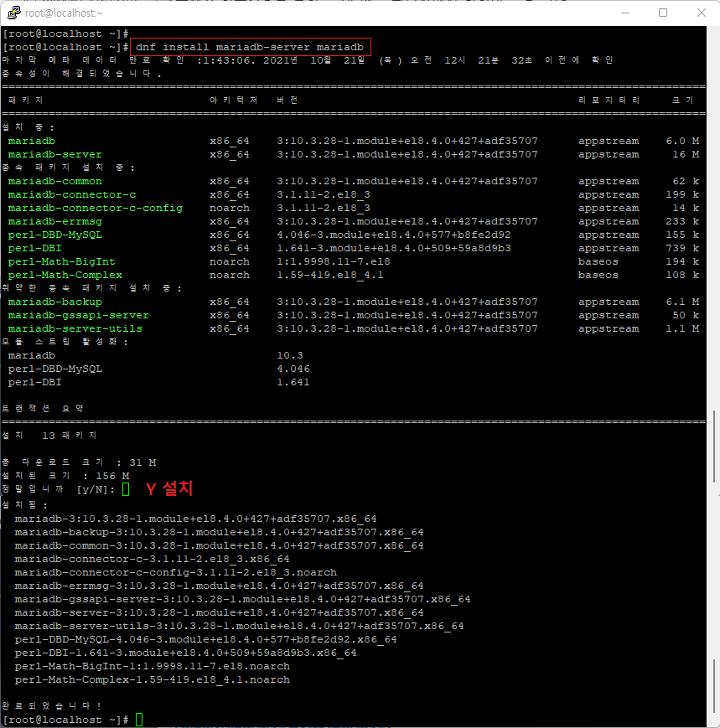Image resolution: width=720 pixels, height=728 pixels.
Task: Click the [y/N]: confirmation prompt
Action: [x=96, y=489]
